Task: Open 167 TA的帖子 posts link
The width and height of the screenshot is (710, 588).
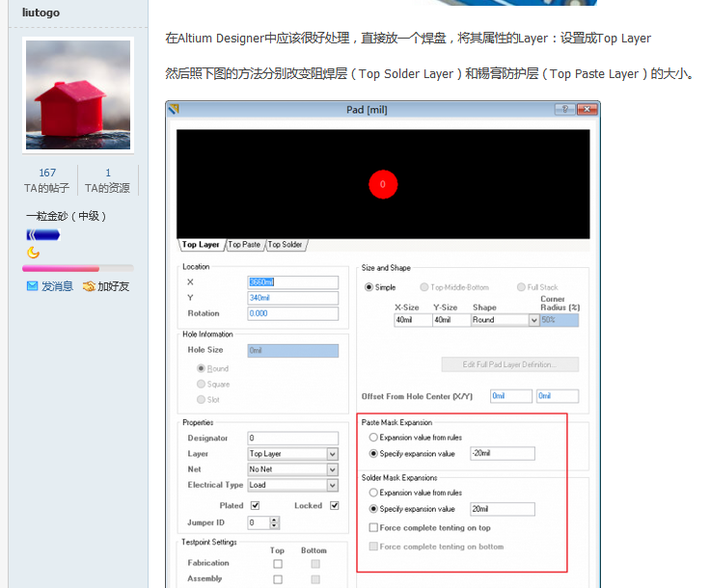Action: (x=47, y=180)
